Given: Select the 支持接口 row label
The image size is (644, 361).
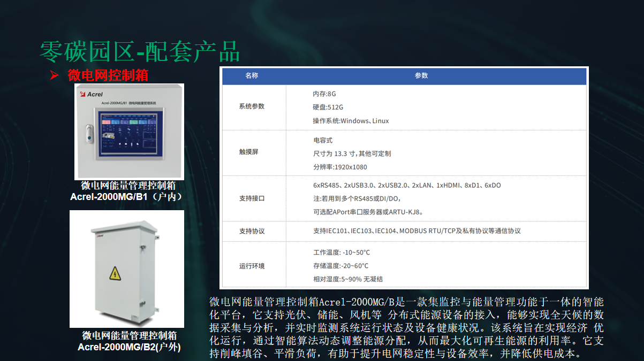Looking at the screenshot, I should pyautogui.click(x=252, y=198).
